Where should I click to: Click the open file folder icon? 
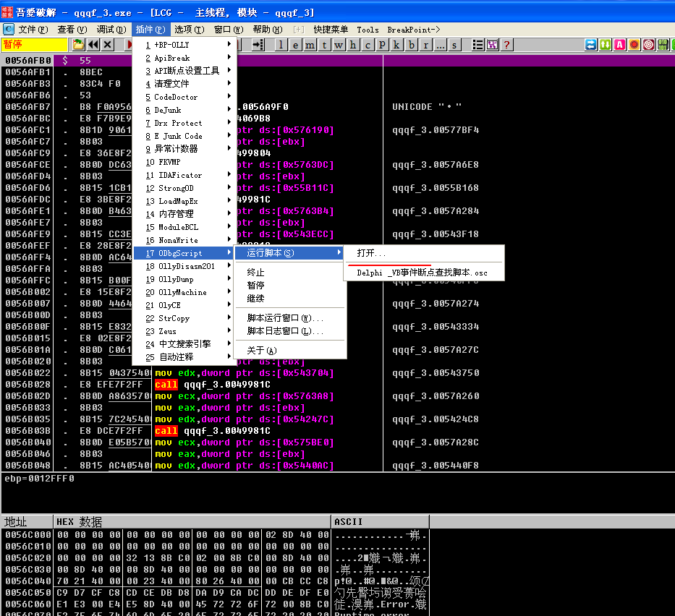coord(78,44)
